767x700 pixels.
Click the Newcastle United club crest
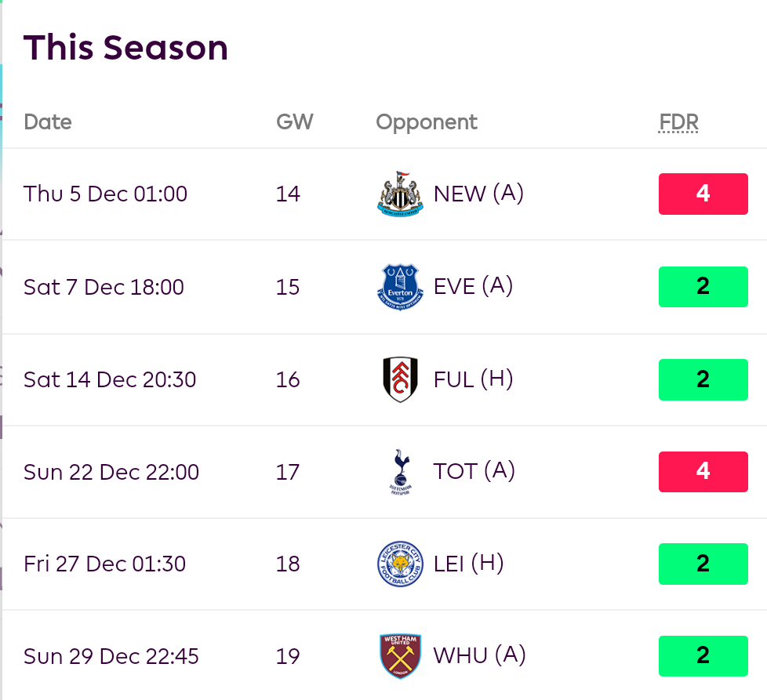[x=400, y=194]
